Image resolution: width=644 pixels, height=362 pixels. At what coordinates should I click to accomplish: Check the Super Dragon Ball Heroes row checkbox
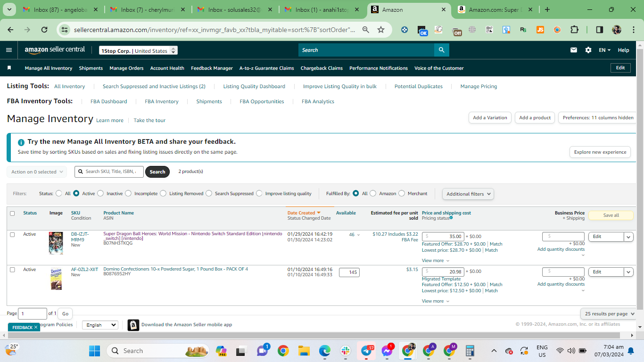(12, 234)
